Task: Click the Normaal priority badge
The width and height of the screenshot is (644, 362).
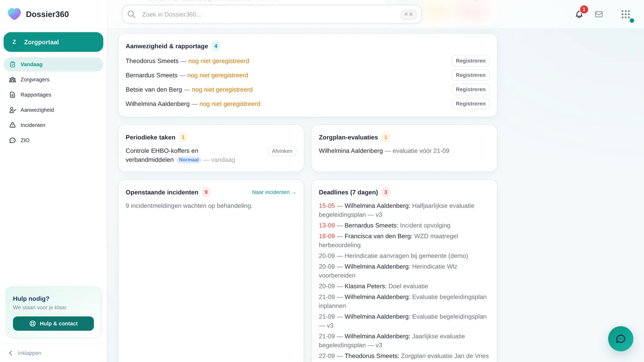Action: 189,160
